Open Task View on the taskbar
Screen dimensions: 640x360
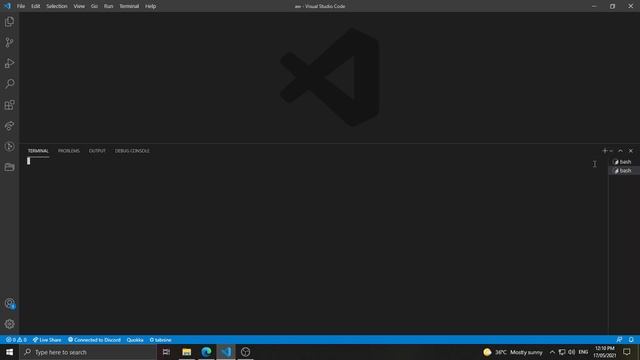167,352
